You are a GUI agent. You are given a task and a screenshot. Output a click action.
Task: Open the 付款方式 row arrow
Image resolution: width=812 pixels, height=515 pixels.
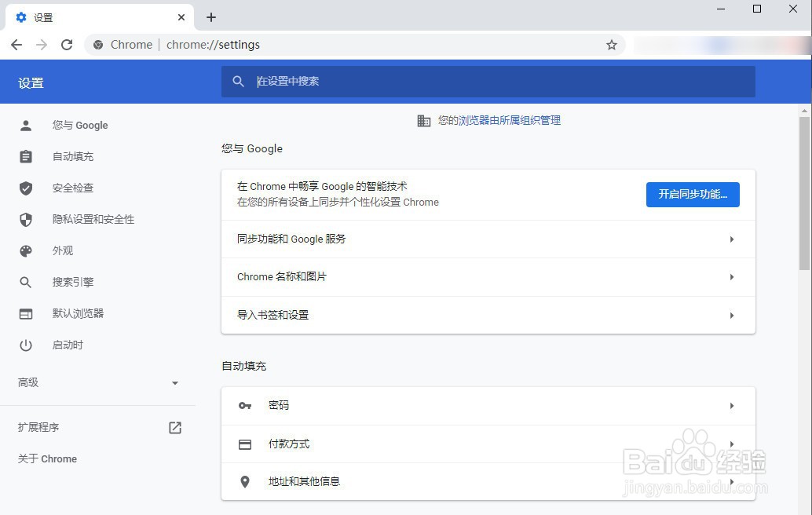pos(732,444)
